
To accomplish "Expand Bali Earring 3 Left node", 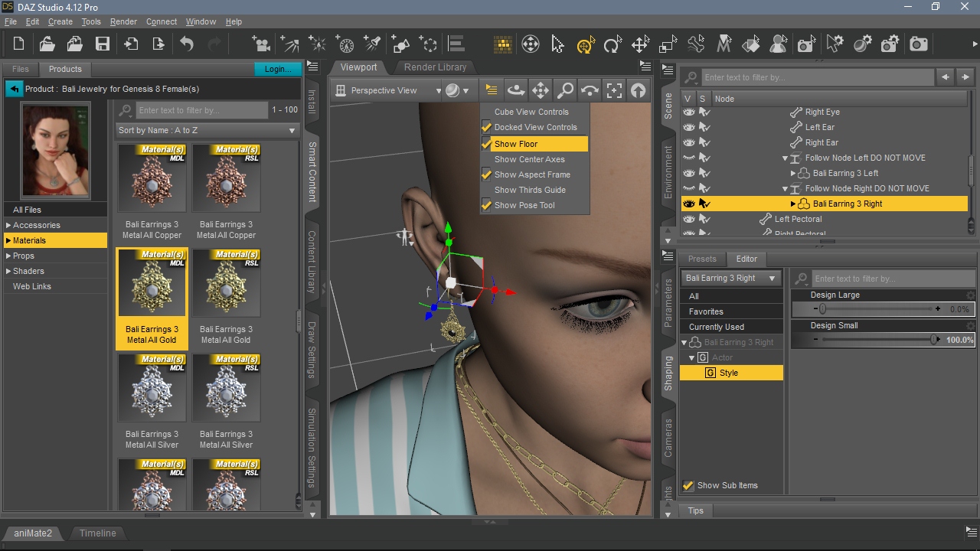I will (793, 173).
